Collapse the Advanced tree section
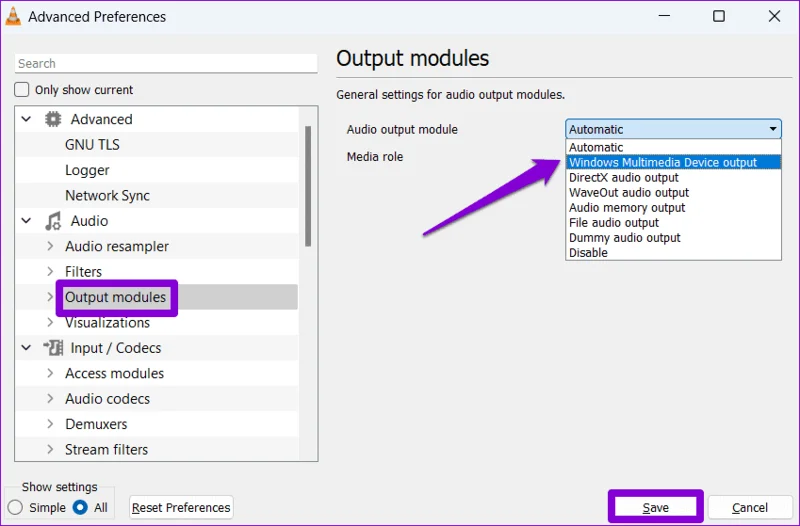 tap(26, 119)
